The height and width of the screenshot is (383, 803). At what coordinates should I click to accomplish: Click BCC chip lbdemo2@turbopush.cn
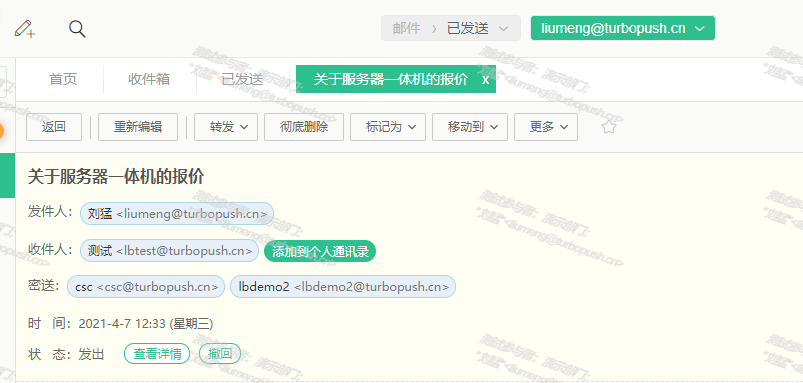(x=343, y=287)
